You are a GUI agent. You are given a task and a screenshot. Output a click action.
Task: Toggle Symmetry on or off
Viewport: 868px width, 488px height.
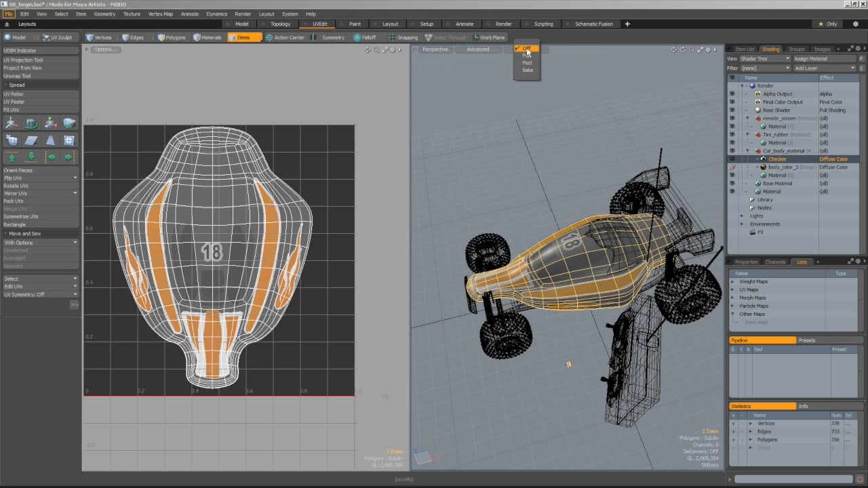[x=328, y=37]
